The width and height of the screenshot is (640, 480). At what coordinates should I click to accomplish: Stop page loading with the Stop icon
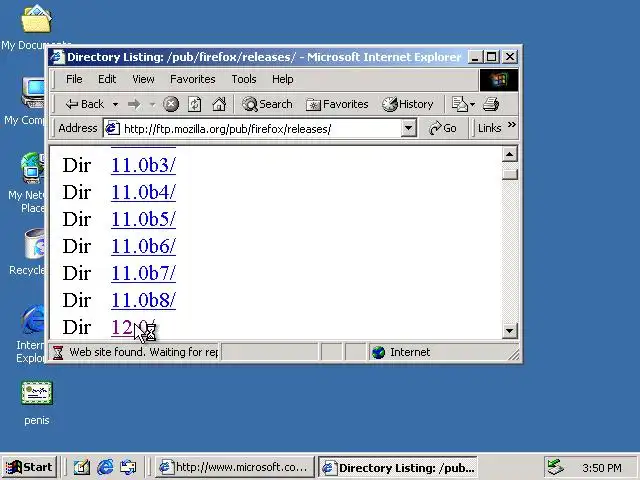171,104
